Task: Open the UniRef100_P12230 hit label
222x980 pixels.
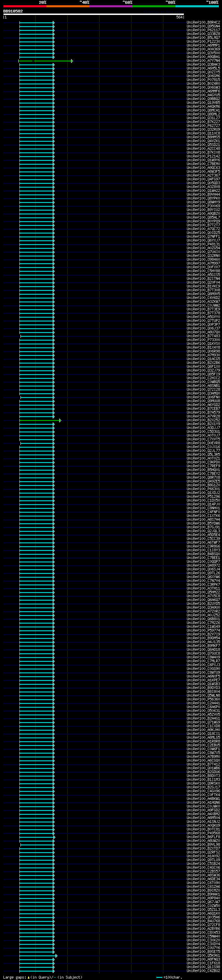Action: [x=203, y=41]
